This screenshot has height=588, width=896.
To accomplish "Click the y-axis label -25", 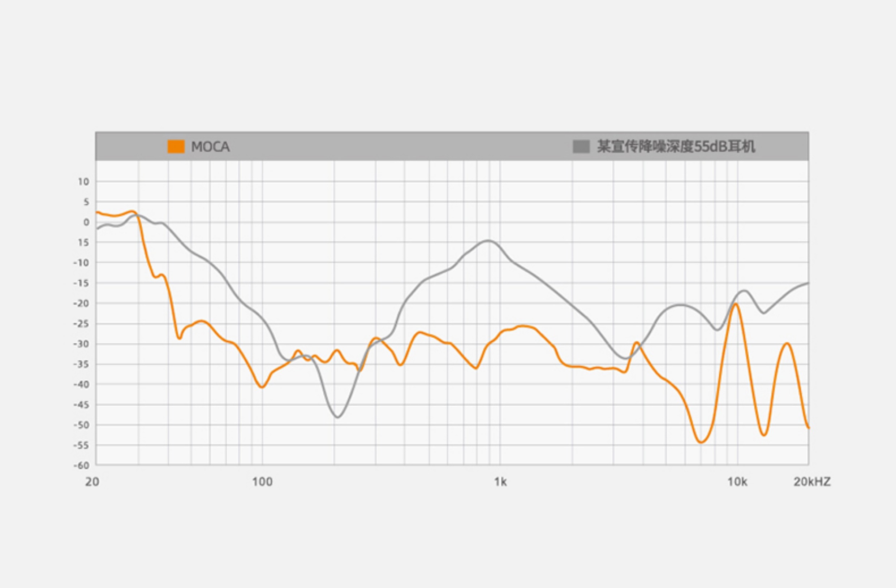I will click(81, 324).
